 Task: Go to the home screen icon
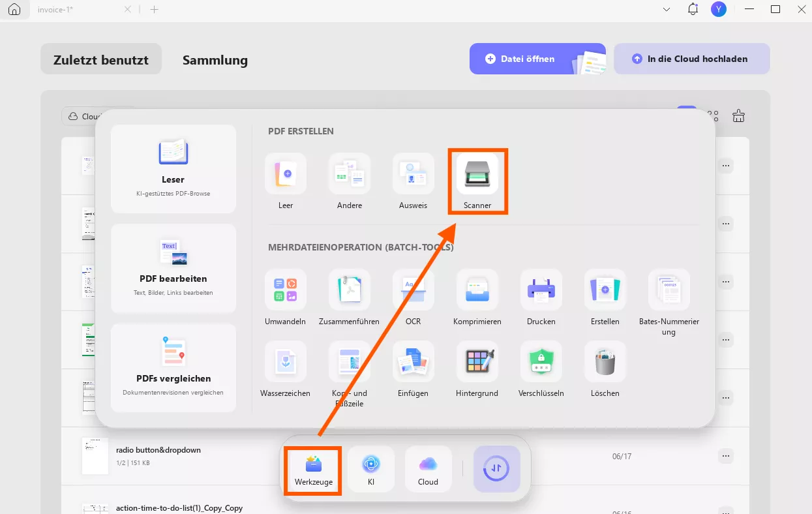tap(14, 10)
